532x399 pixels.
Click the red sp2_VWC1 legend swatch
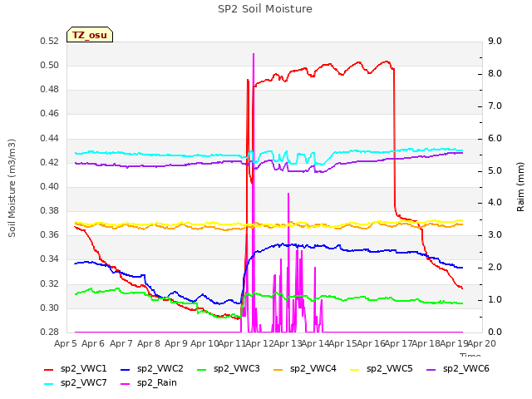49,370
